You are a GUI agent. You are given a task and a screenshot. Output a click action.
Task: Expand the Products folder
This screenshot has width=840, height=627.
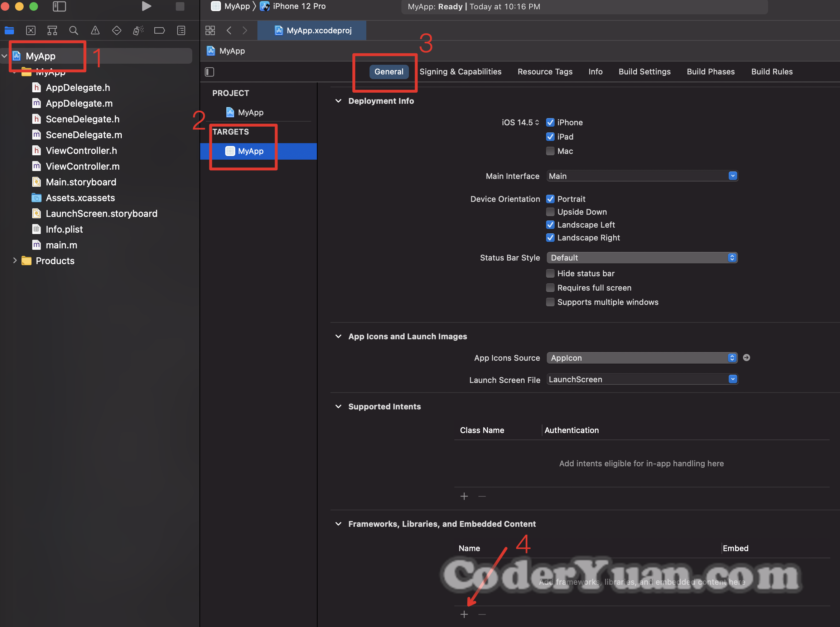click(14, 261)
